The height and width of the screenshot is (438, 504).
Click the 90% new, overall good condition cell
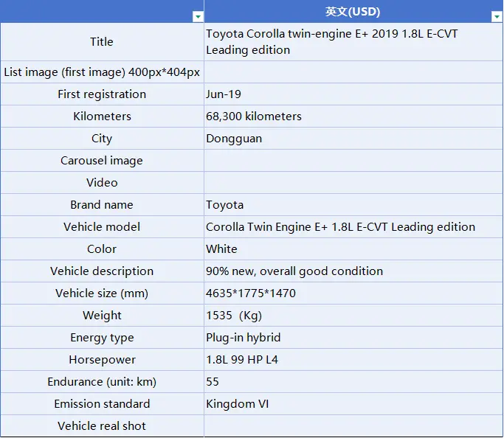point(353,271)
